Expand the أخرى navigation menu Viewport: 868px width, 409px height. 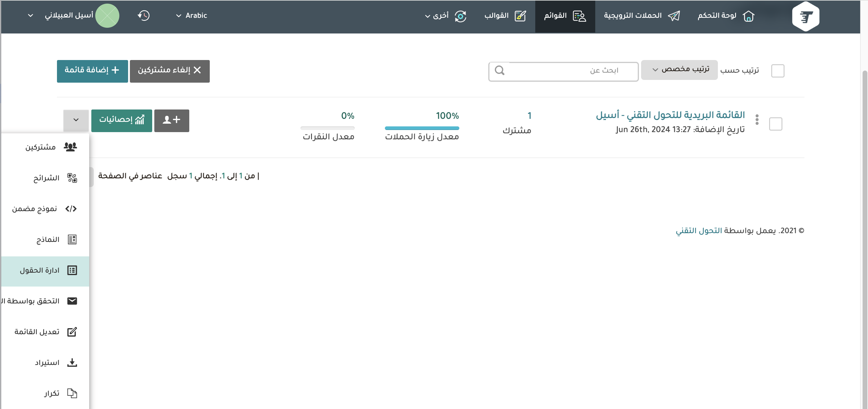pyautogui.click(x=440, y=16)
